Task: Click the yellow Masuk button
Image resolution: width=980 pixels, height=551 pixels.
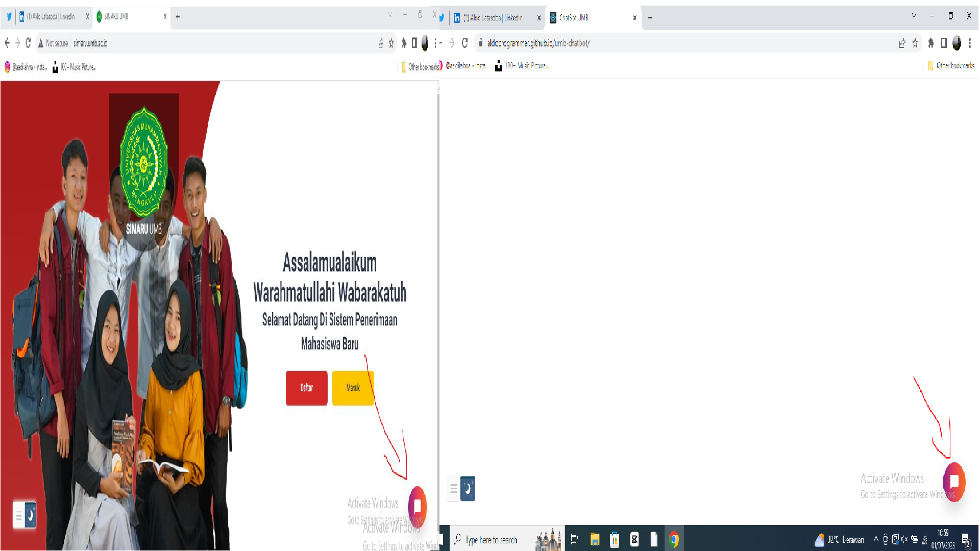Action: click(x=353, y=388)
